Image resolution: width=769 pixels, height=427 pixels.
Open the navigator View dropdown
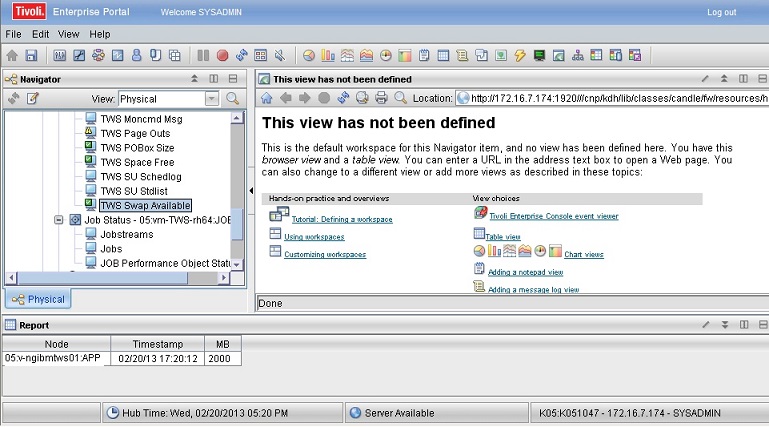point(211,99)
